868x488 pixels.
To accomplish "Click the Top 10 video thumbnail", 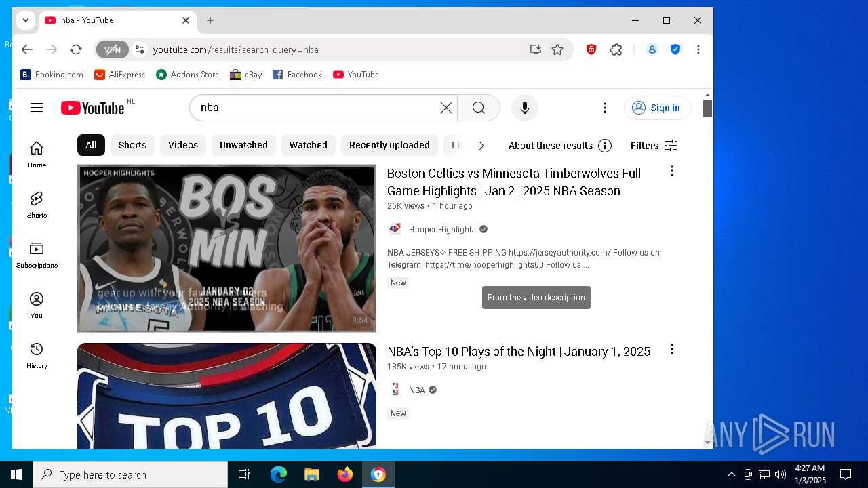I will [x=226, y=396].
